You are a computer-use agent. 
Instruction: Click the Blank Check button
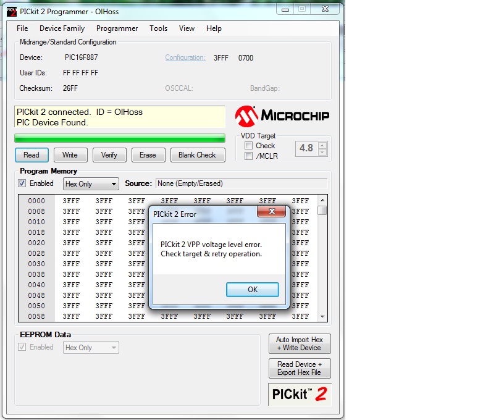click(x=198, y=155)
